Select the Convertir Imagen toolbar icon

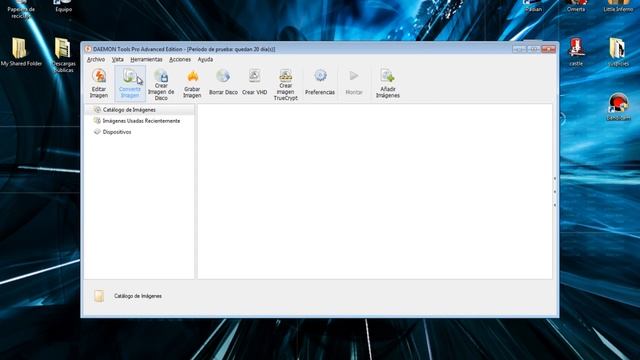coord(130,84)
